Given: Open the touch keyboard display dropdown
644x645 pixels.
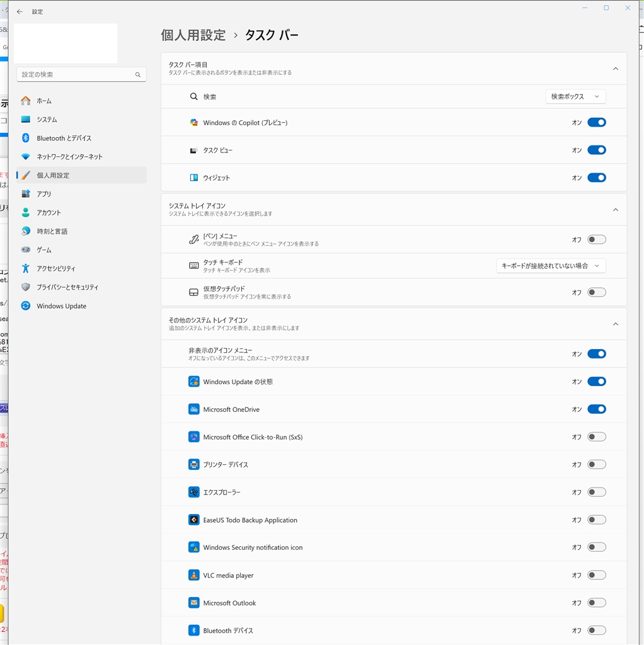Looking at the screenshot, I should [x=551, y=266].
